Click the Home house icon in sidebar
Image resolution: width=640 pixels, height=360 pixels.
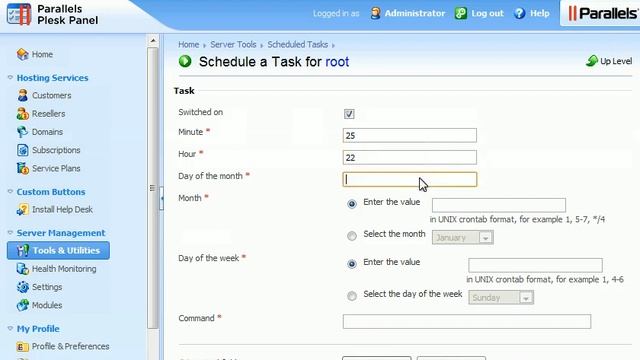click(22, 54)
